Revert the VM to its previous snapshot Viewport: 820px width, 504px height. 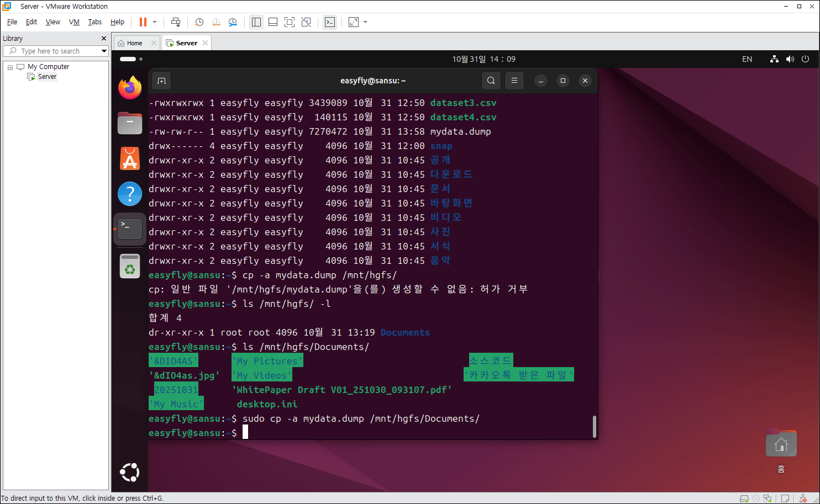coord(216,22)
